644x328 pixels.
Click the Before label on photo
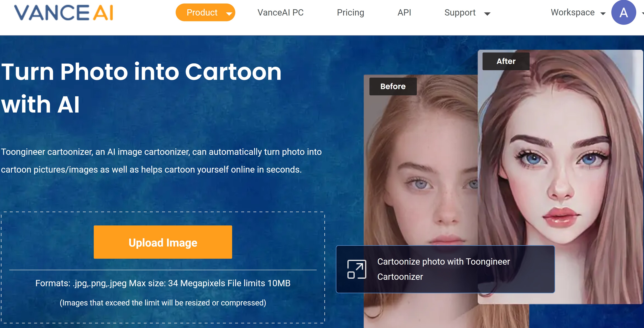393,86
